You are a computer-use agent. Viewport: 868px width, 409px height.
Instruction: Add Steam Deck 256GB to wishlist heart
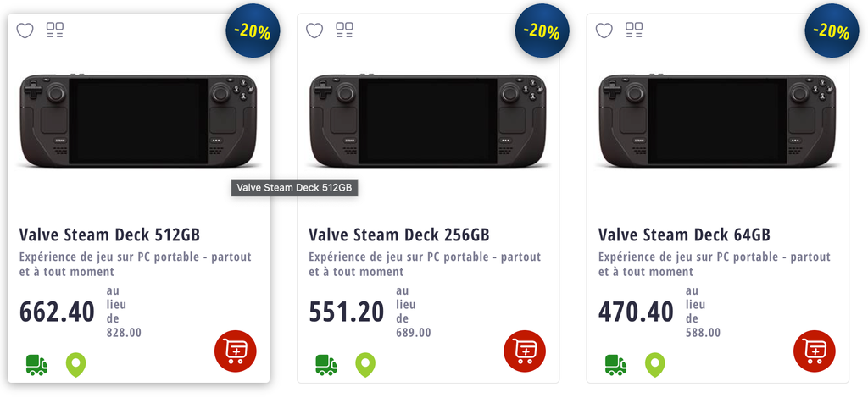click(x=314, y=30)
